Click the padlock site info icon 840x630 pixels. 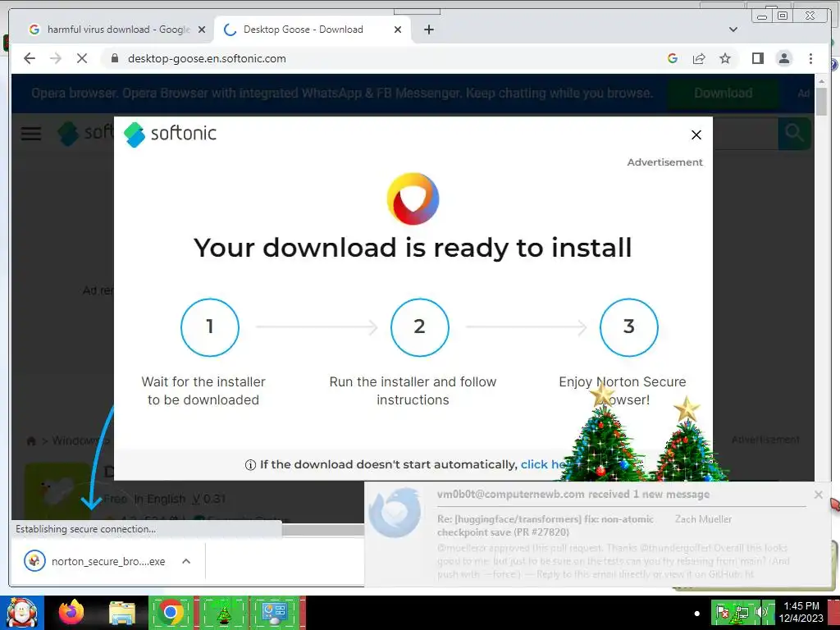114,58
